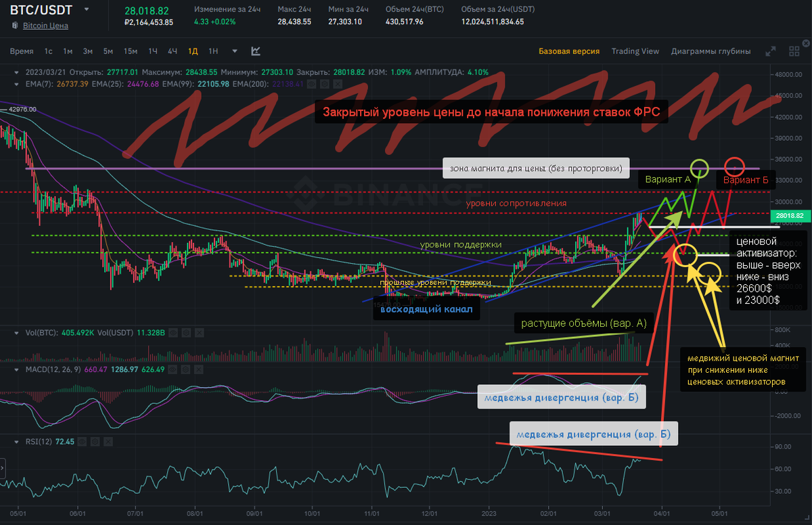This screenshot has width=812, height=525.
Task: Select the 1Ч interval
Action: 153,51
